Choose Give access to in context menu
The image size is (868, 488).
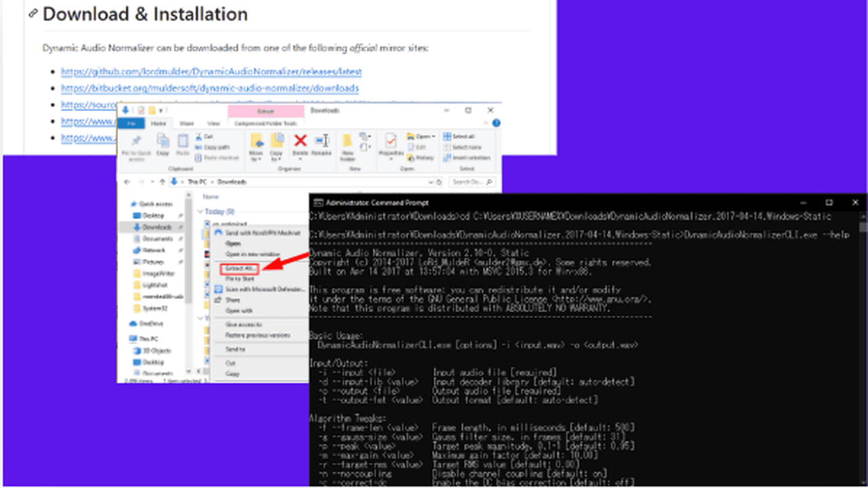(x=242, y=324)
